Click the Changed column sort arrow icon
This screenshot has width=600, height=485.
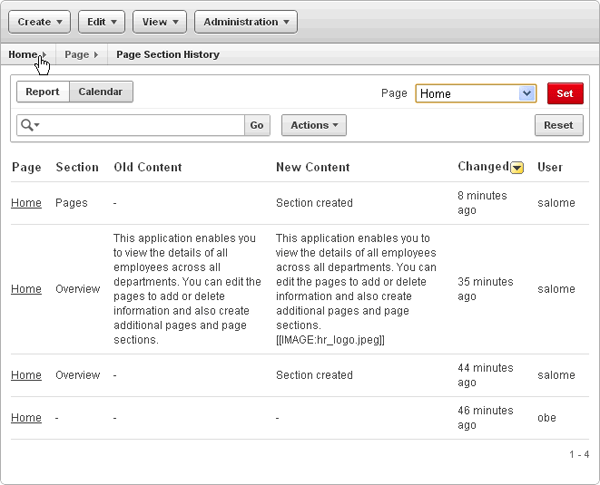517,167
